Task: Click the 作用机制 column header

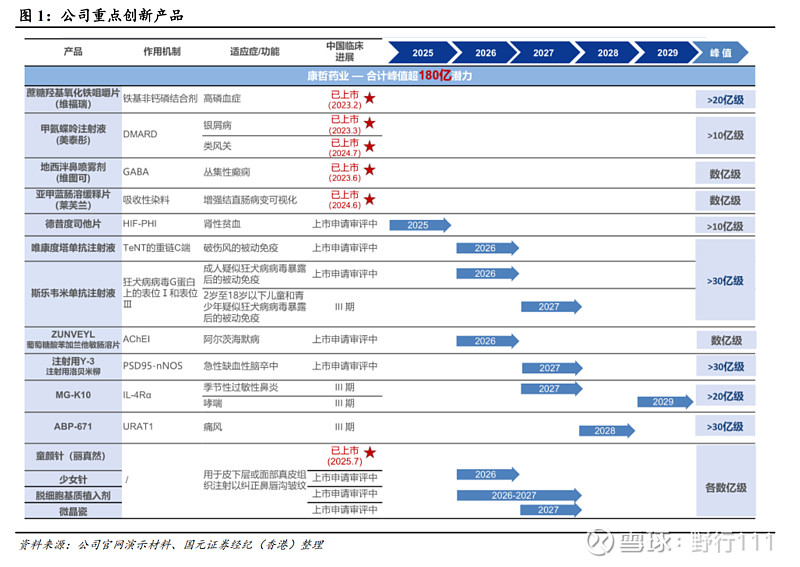Action: pos(162,52)
